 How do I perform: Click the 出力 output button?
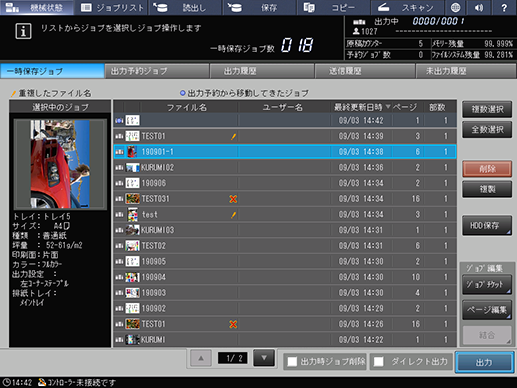click(484, 362)
